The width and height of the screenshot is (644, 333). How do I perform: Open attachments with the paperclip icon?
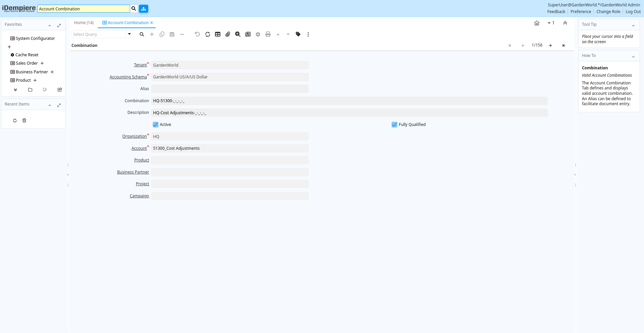(228, 34)
